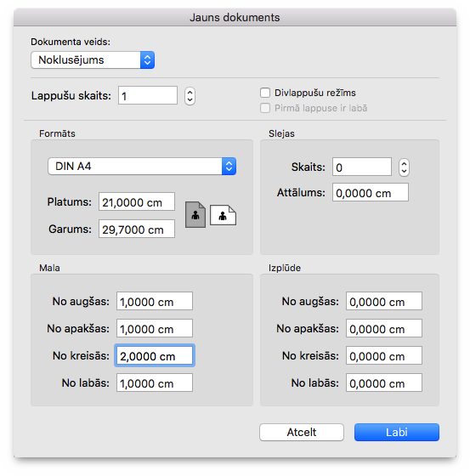Enable Divlappušu režīms checkbox
Viewport: 470px width, 476px height.
[x=265, y=93]
